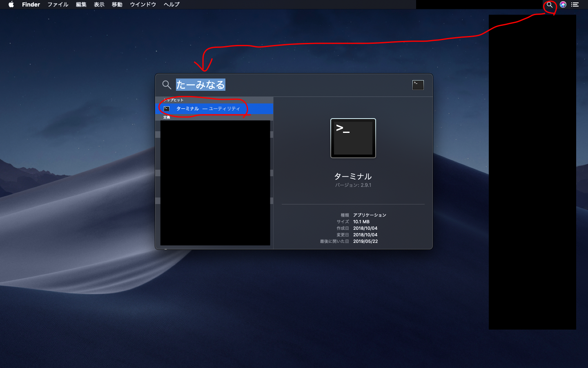Click the バージョン: 2.9.1 text
Viewport: 588px width, 368px height.
click(x=353, y=185)
